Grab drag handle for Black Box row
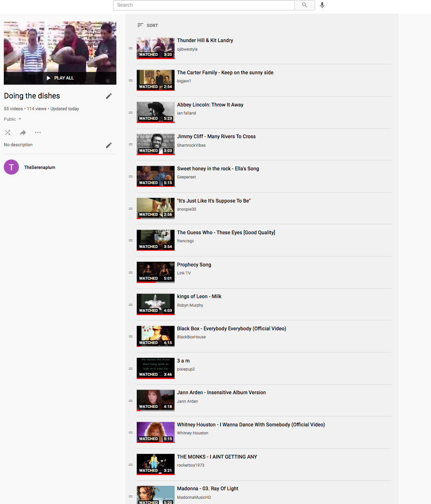 [131, 336]
